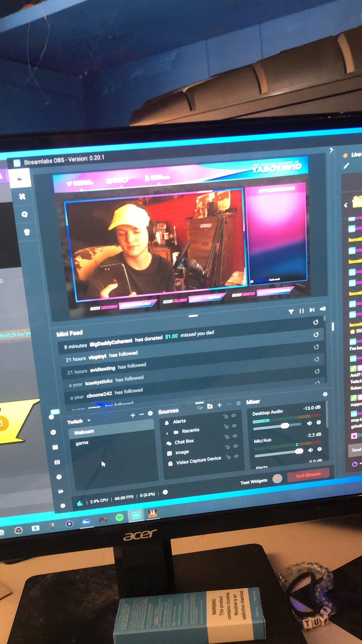Screen dimensions: 362x644
Task: Click the info icon in status bar
Action: [x=165, y=493]
